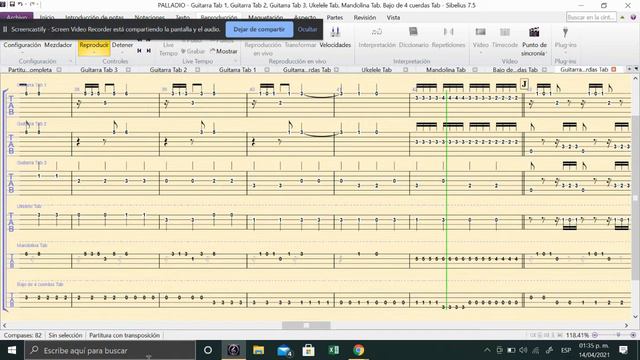Click the Velocidades icon
Screen dimensions: 640x360
tap(335, 33)
